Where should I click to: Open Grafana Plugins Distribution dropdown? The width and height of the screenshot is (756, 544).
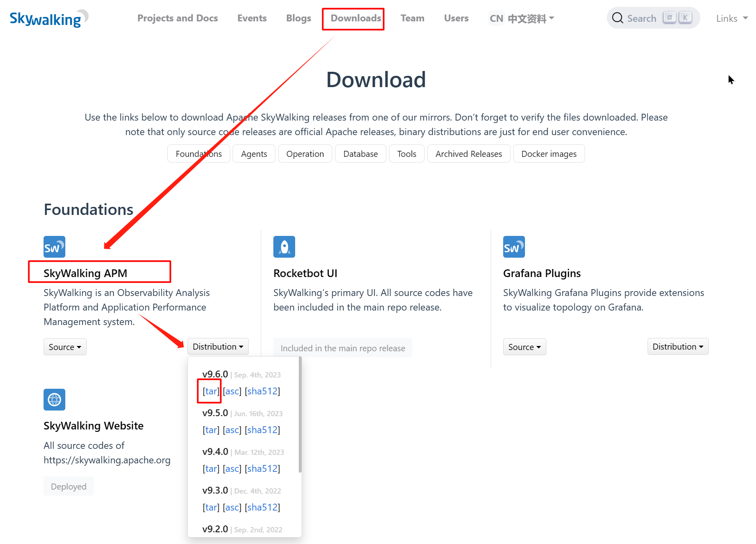tap(678, 346)
